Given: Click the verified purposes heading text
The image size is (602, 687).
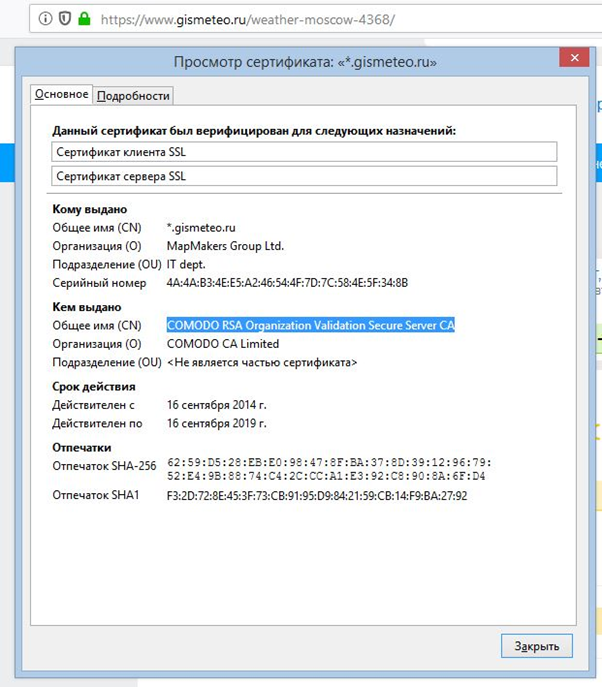Looking at the screenshot, I should 254,131.
